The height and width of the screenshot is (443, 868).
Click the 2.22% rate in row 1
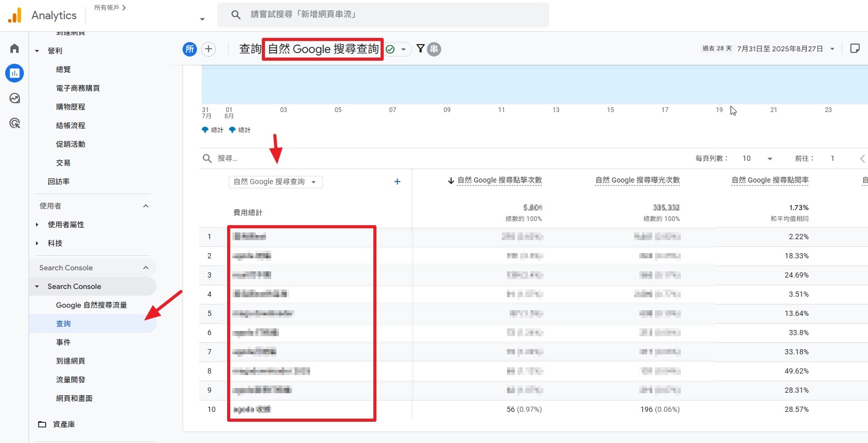pos(799,237)
